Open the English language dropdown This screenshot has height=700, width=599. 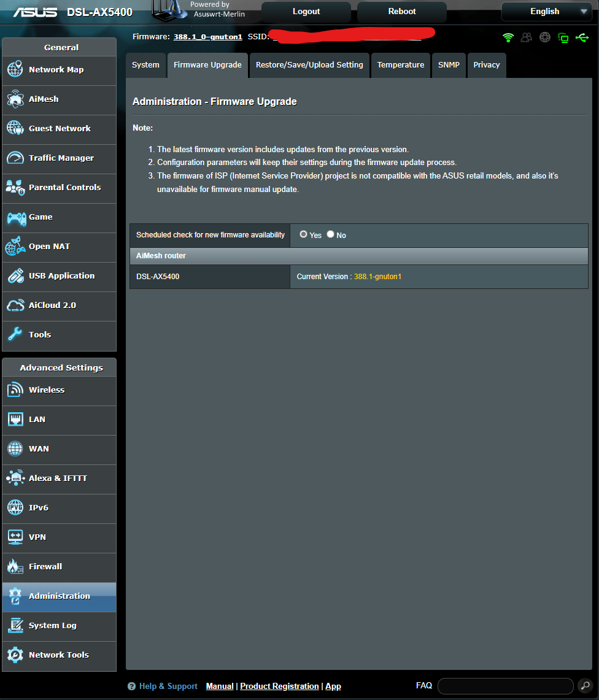(x=546, y=11)
